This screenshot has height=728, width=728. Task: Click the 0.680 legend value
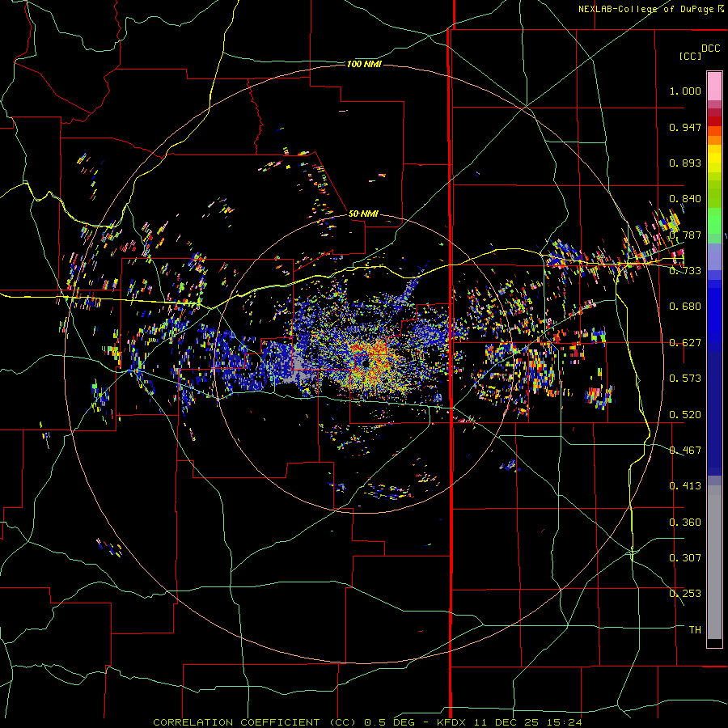pos(685,307)
